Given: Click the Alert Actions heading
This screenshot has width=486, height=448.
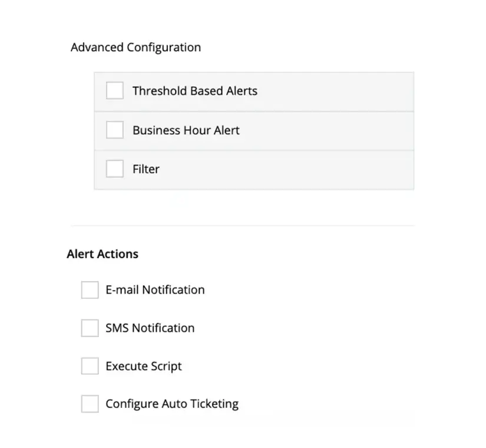Looking at the screenshot, I should 102,253.
